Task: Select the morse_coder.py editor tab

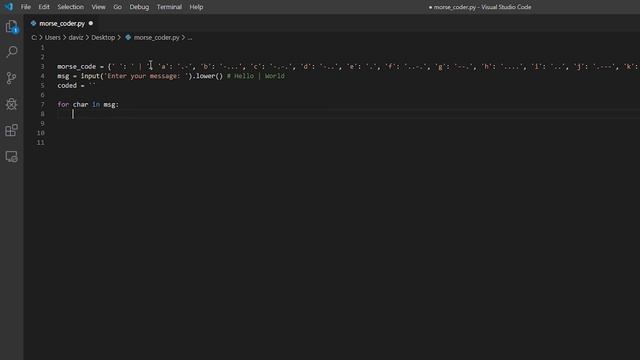Action: [62, 23]
